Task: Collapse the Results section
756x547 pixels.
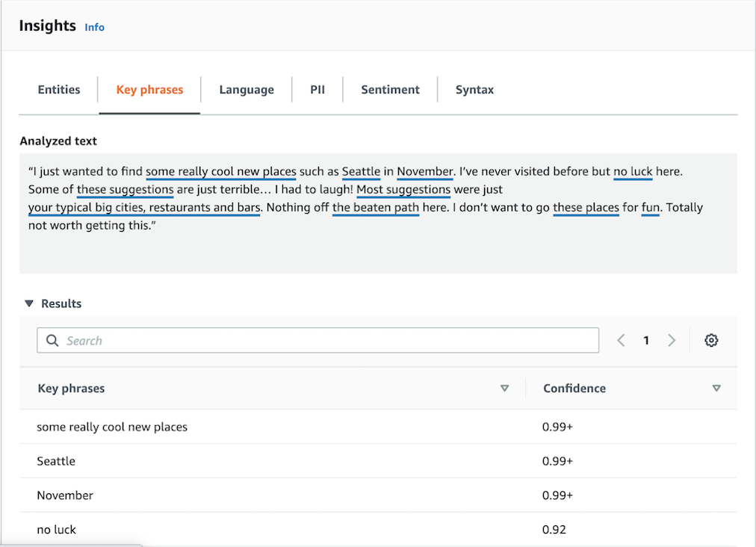Action: [x=29, y=304]
